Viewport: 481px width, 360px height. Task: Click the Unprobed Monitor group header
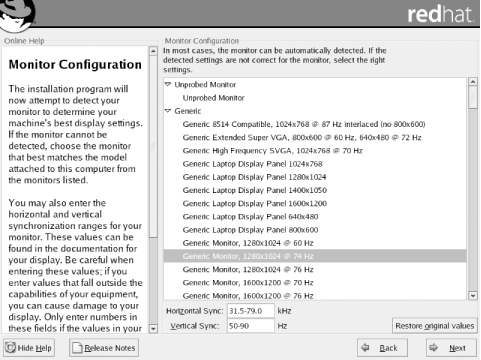205,84
